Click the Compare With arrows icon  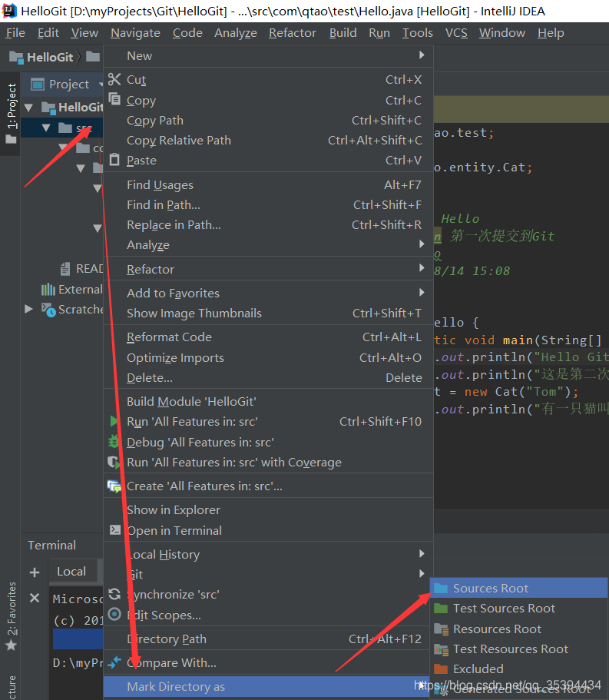pyautogui.click(x=114, y=662)
